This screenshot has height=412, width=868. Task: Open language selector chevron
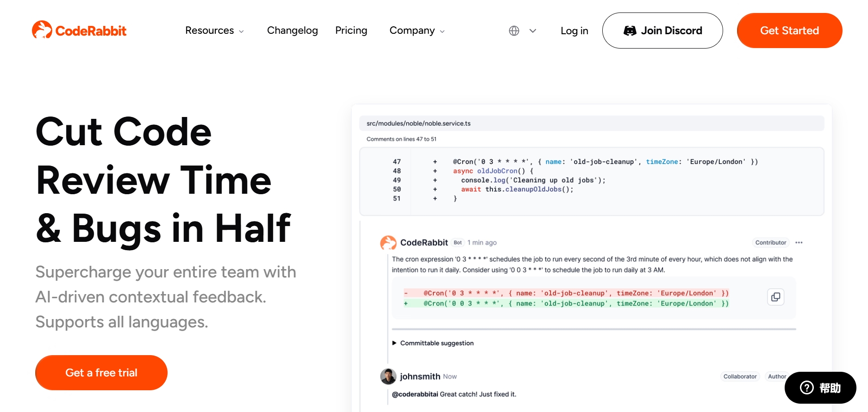point(533,31)
